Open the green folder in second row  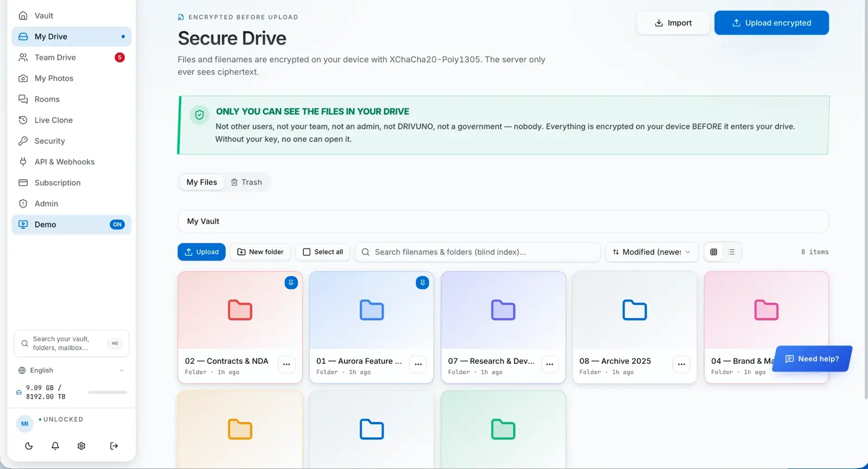[x=503, y=429]
